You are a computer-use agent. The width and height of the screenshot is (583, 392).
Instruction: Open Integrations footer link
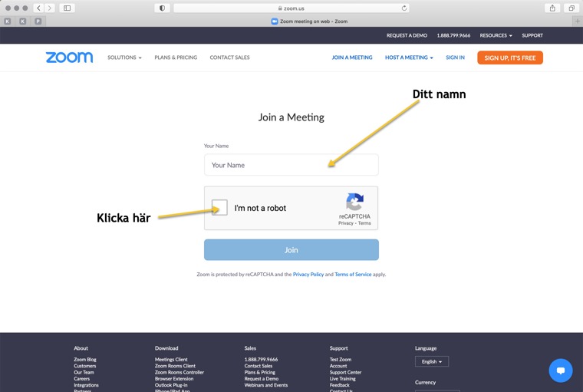click(x=86, y=385)
